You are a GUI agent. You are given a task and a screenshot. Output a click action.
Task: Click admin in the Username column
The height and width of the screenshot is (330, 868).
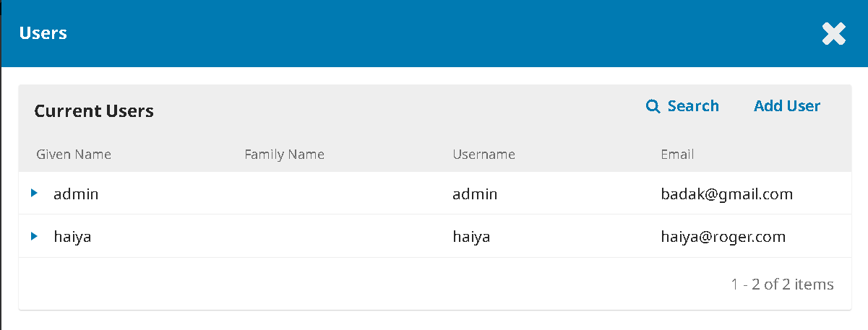pyautogui.click(x=475, y=194)
